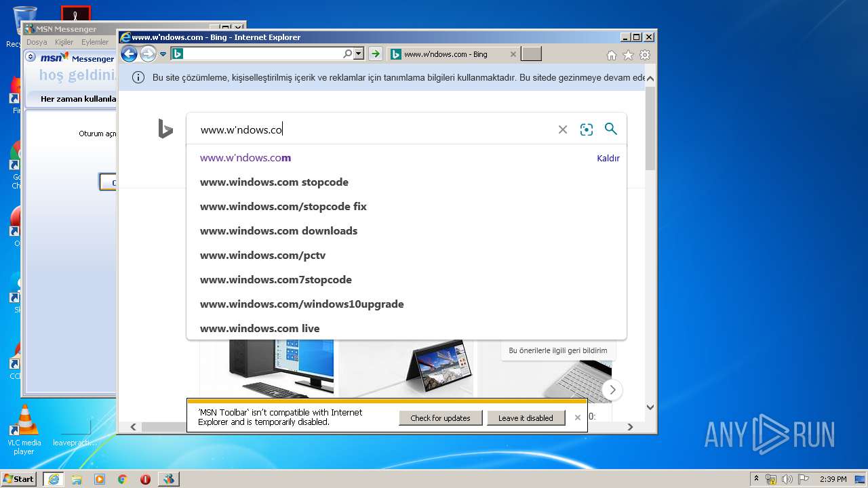The height and width of the screenshot is (488, 868).
Task: Clear the Bing search box with X
Action: [x=562, y=129]
